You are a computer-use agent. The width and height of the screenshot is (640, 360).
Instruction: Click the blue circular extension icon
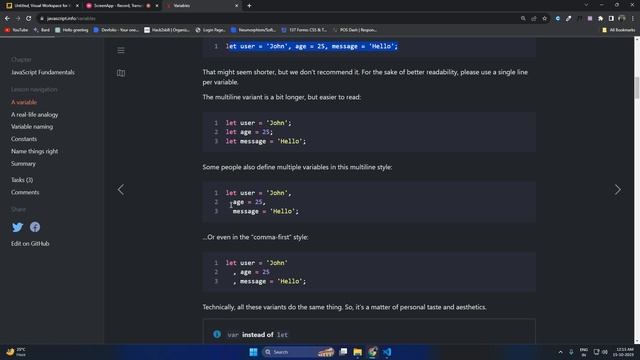pos(558,18)
